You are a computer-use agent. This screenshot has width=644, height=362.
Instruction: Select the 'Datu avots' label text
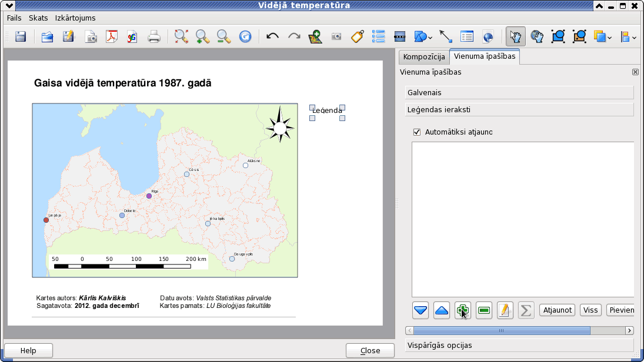(x=216, y=298)
